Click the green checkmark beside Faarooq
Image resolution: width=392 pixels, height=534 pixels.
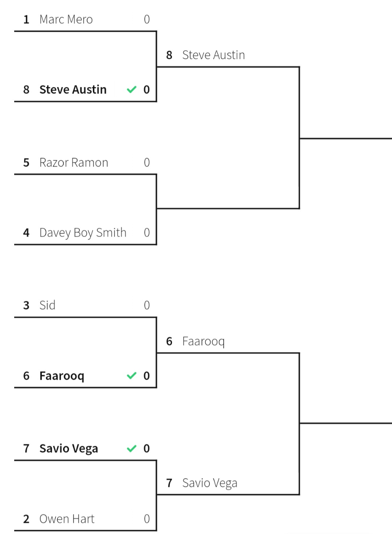[x=131, y=376]
